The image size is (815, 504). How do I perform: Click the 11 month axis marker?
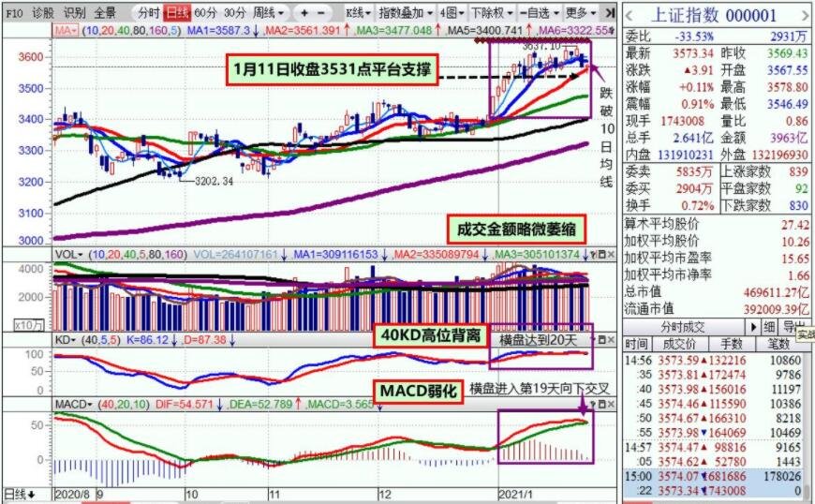[275, 494]
